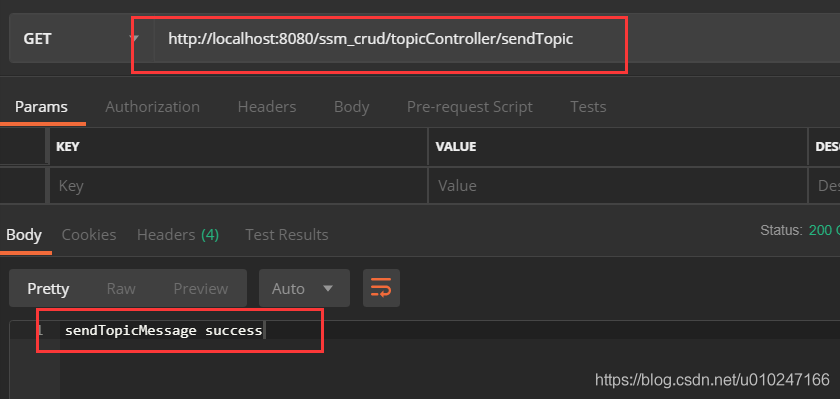Switch to the Tests tab
This screenshot has height=399, width=840.
point(588,107)
